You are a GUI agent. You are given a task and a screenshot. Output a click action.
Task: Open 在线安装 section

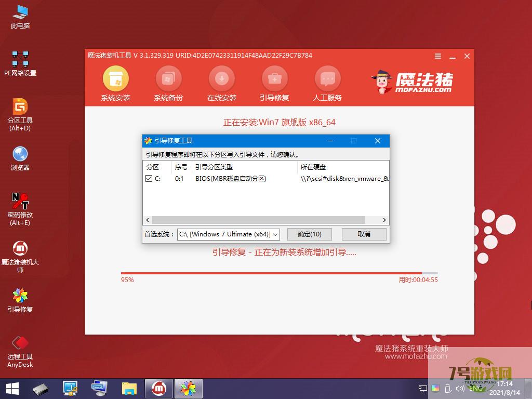221,84
